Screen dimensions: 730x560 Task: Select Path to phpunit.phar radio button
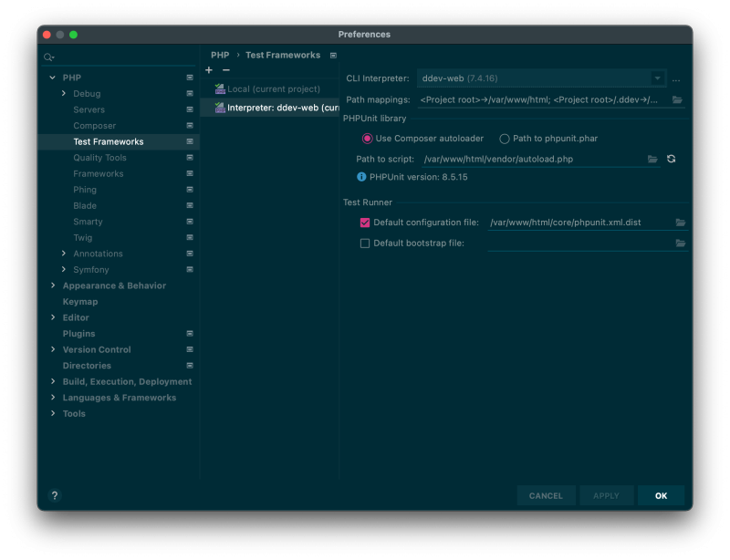(x=505, y=139)
